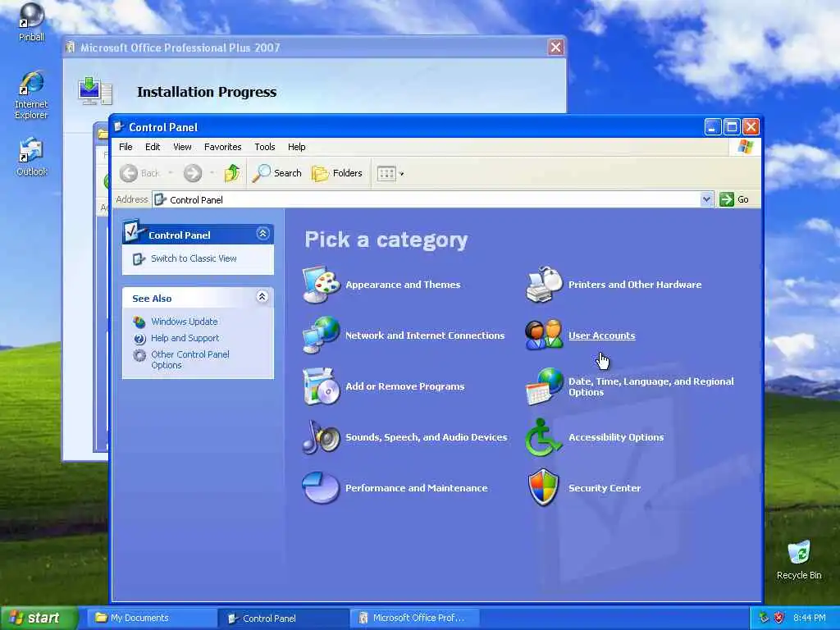Click Printers and Other Hardware text link
840x630 pixels.
635,285
